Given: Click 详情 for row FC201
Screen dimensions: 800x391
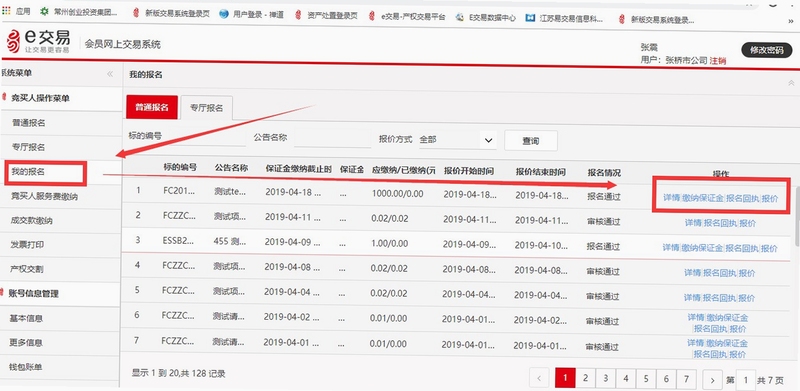Looking at the screenshot, I should click(x=671, y=199).
